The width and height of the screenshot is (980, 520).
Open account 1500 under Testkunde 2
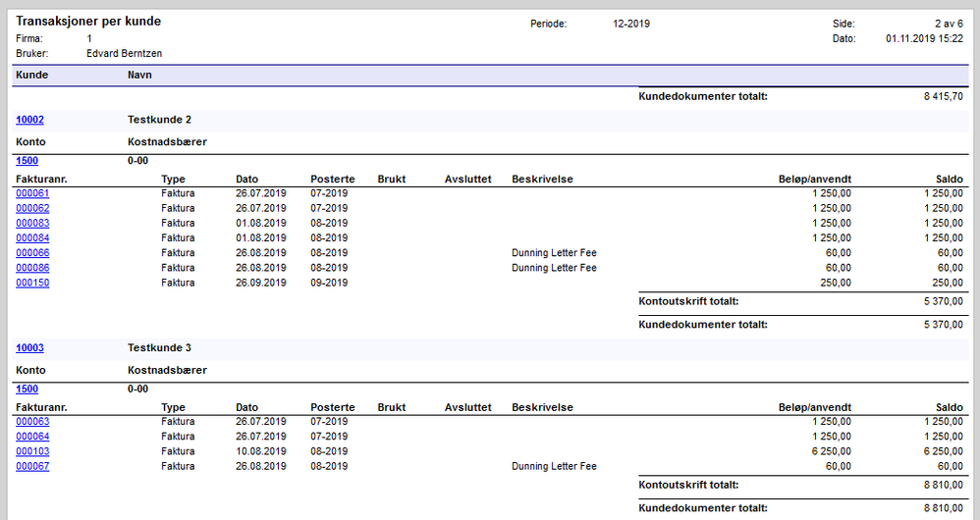(x=27, y=161)
